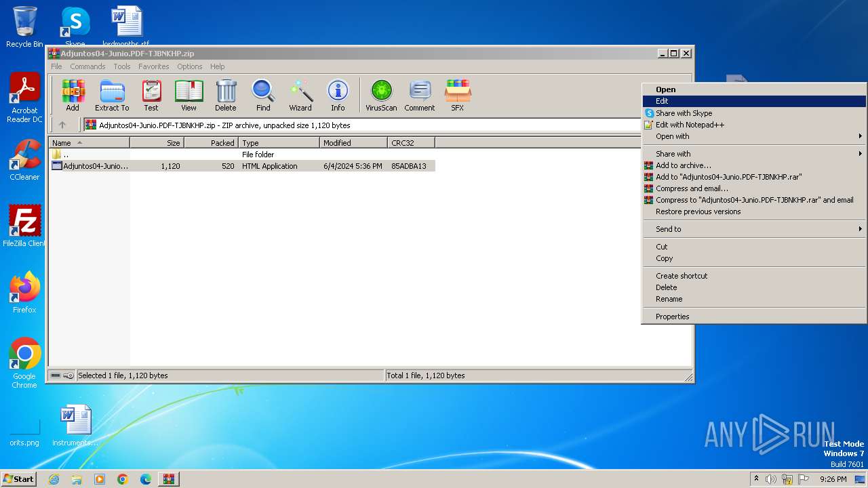The height and width of the screenshot is (488, 868).
Task: Click the Add toolbar icon
Action: pyautogui.click(x=73, y=96)
